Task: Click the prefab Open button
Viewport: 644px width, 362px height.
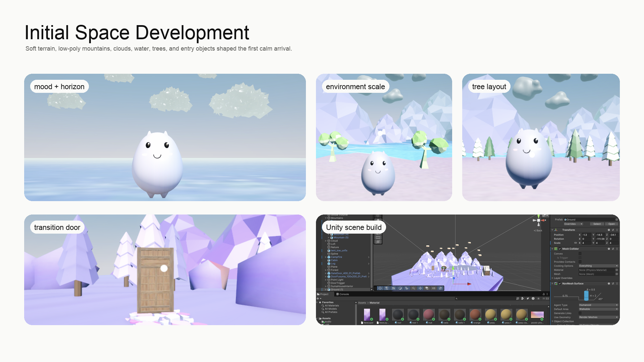Action: coord(611,224)
